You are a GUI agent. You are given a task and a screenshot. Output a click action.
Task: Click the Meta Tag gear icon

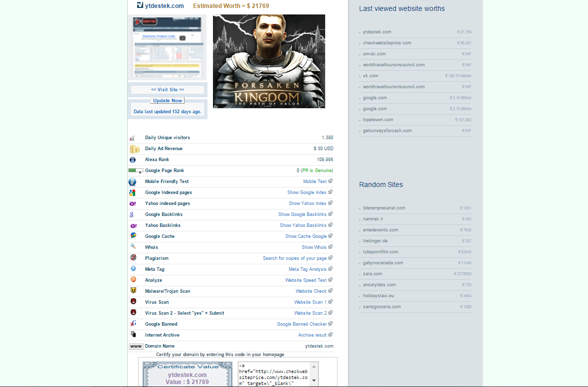[133, 268]
